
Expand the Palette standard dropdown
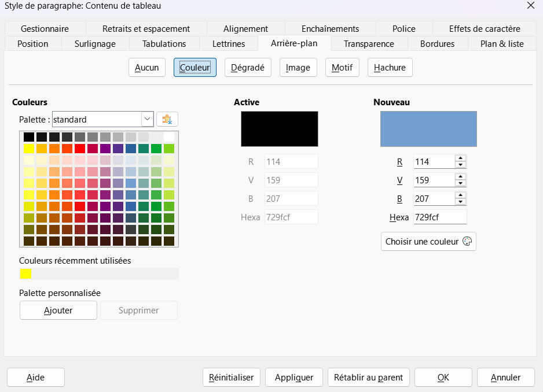coord(147,119)
